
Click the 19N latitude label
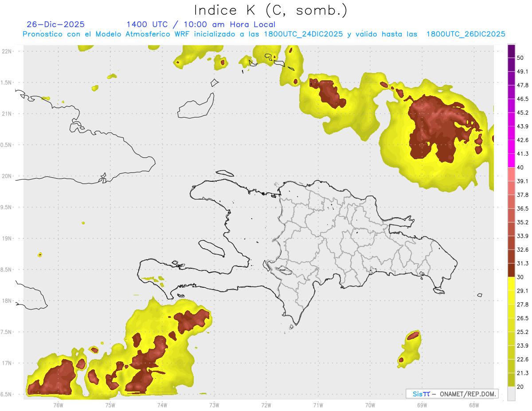pos(7,239)
